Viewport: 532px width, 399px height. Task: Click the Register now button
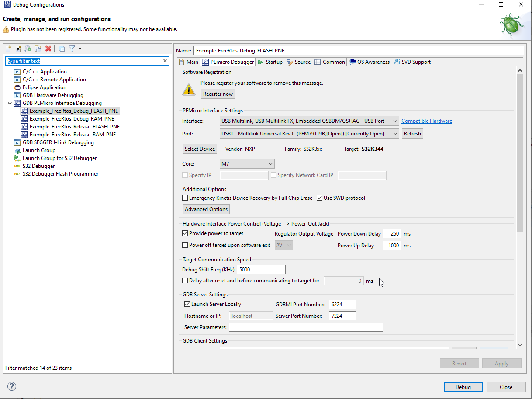(x=218, y=94)
